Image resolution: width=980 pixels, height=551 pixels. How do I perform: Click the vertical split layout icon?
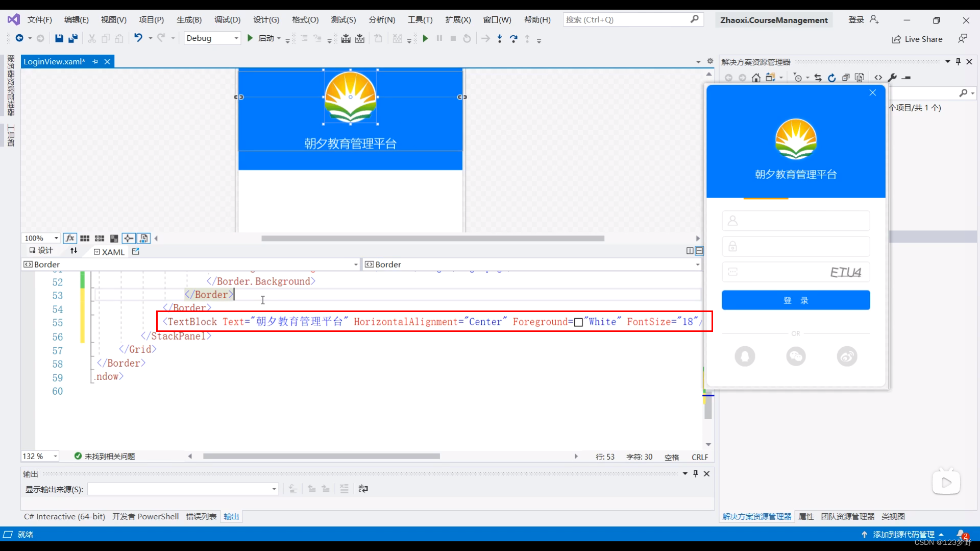click(x=690, y=251)
